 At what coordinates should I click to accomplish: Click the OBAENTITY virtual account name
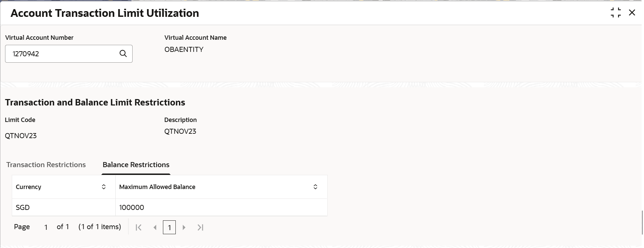[x=184, y=50]
